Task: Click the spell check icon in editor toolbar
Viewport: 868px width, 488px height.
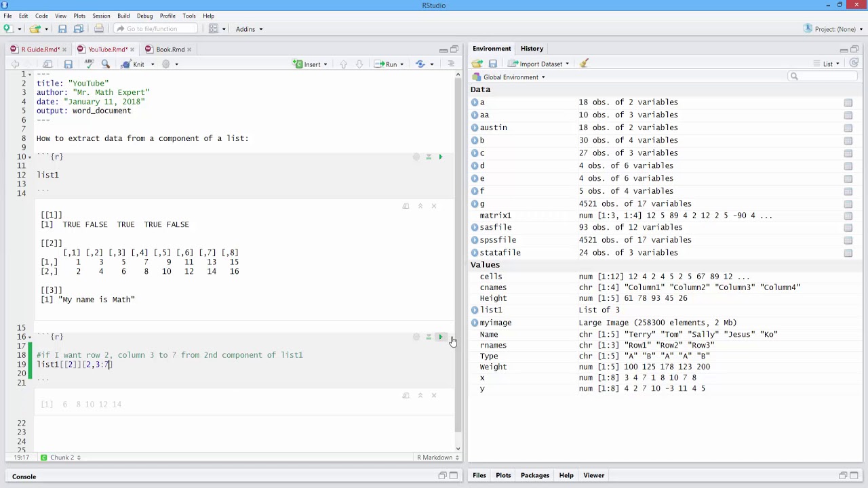Action: coord(89,64)
